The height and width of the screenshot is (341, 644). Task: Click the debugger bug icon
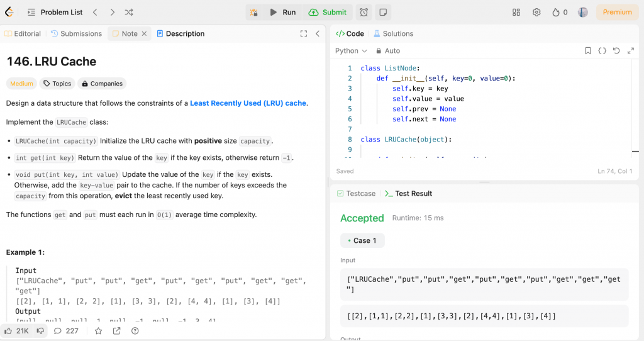point(254,13)
